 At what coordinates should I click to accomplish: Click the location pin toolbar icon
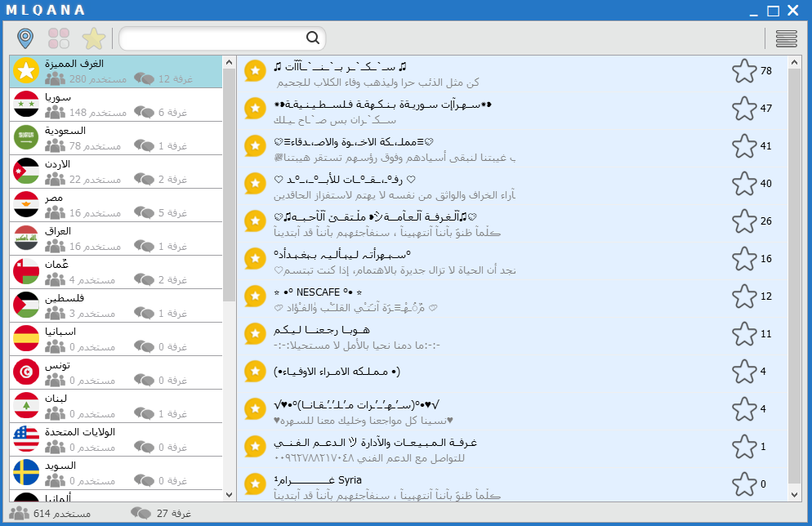[25, 38]
